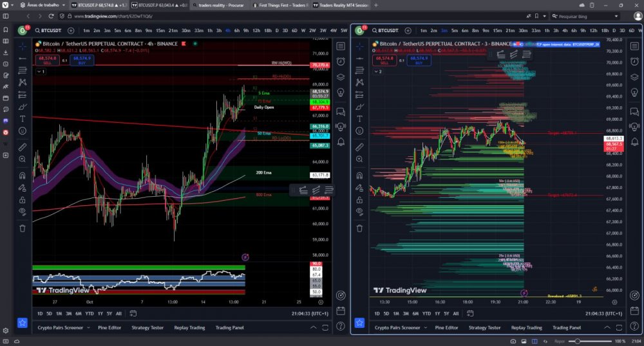Switch to BTCUSDT.P 68,574.8 browser tab
The image size is (644, 346).
(99, 5)
